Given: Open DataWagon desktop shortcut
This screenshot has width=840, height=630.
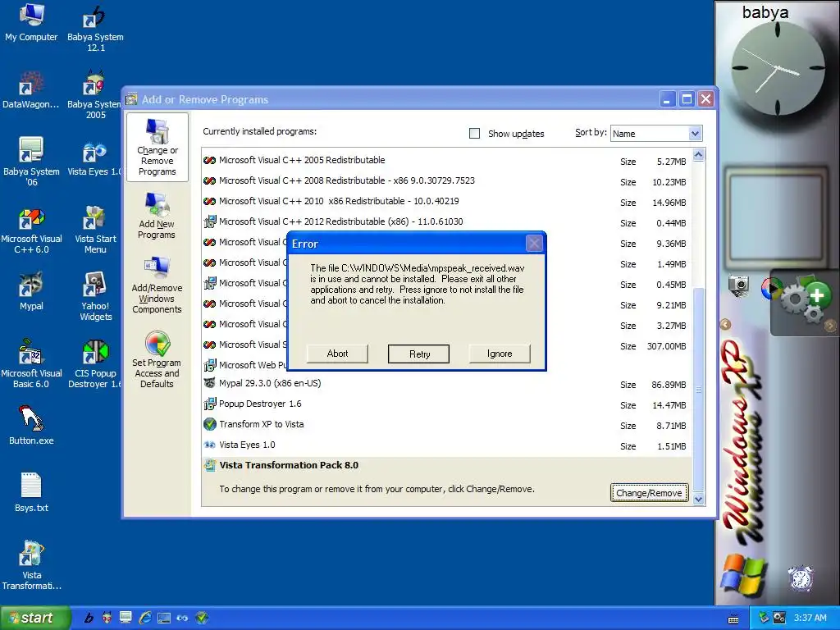Looking at the screenshot, I should click(x=31, y=89).
